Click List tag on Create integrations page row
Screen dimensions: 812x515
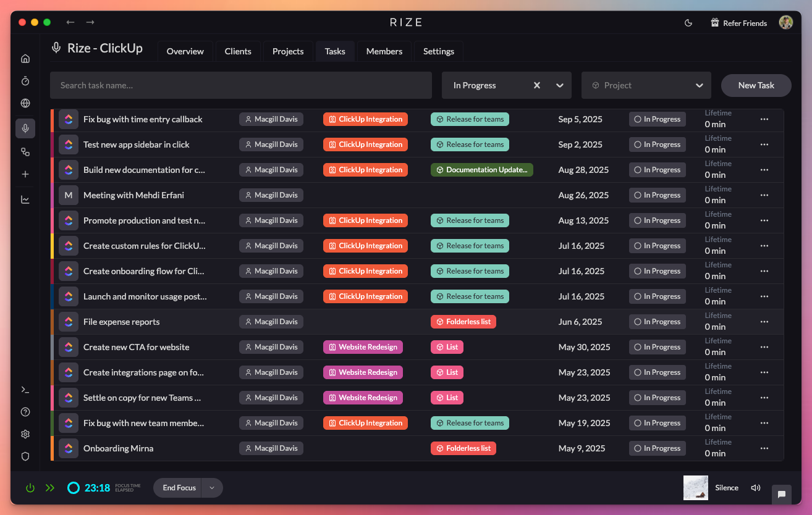pyautogui.click(x=447, y=372)
